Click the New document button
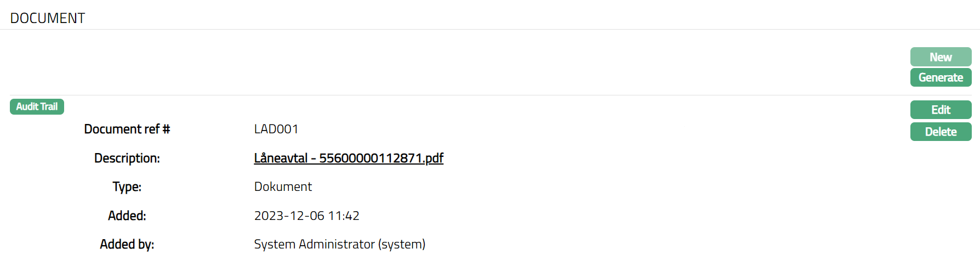 coord(941,57)
